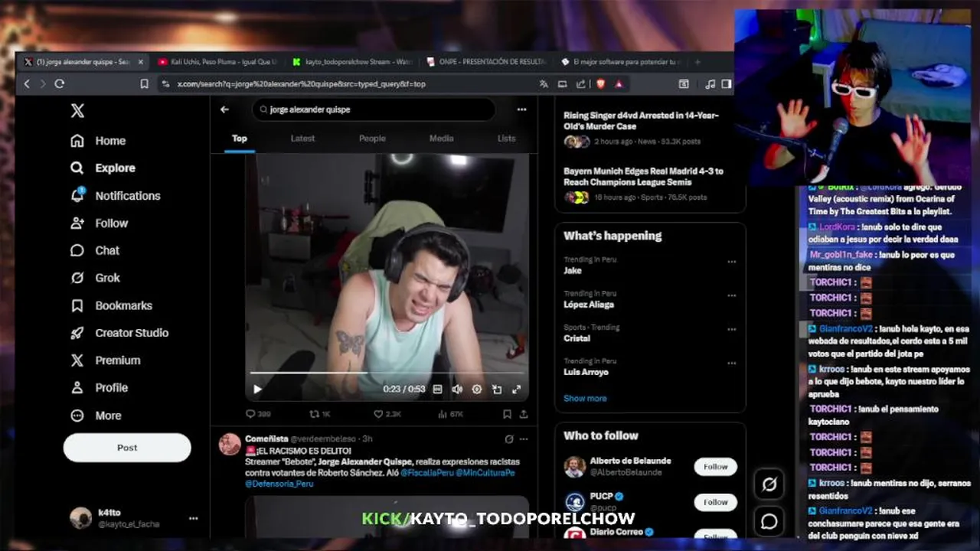Enable picture-in-picture on the video

(x=497, y=390)
